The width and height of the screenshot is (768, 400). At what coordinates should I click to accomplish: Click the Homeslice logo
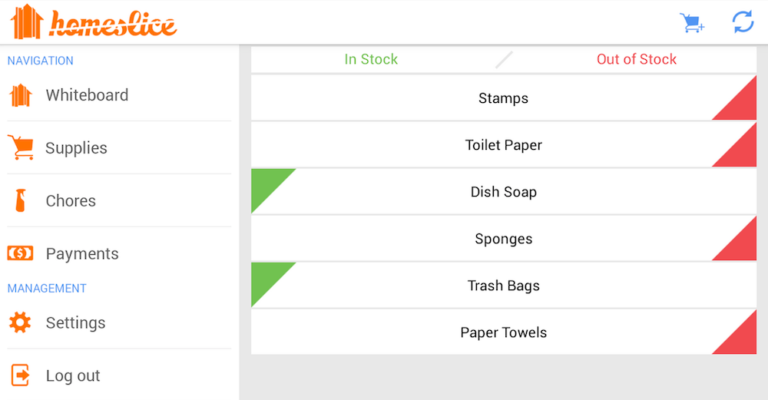pos(94,22)
